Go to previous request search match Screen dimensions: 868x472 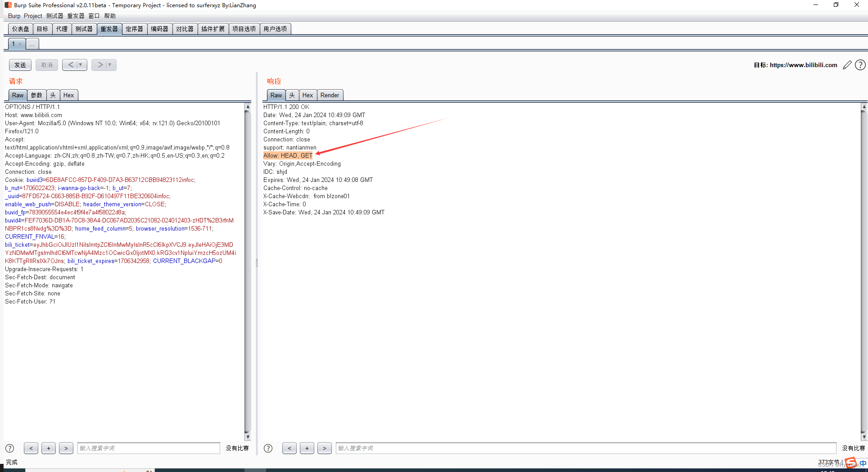[31, 448]
